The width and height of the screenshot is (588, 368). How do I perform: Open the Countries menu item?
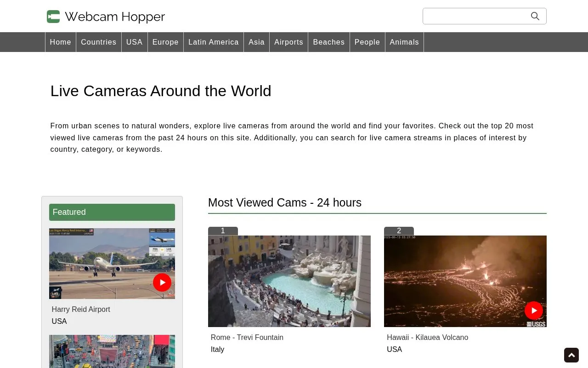click(99, 42)
